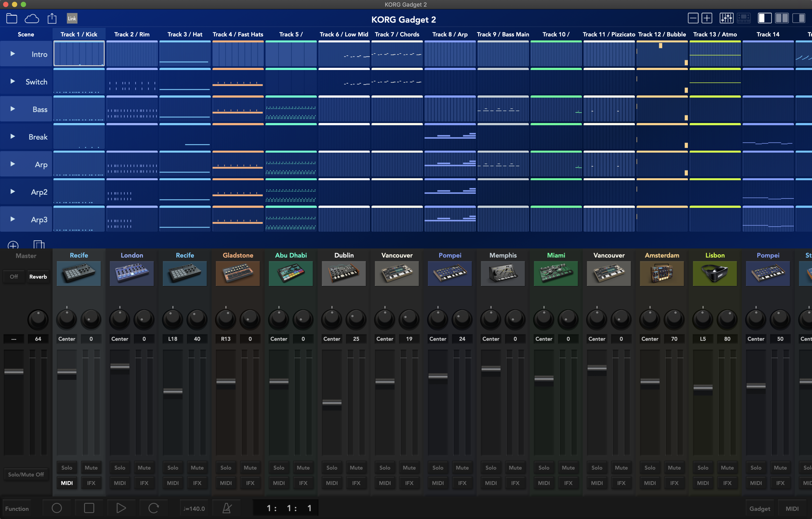
Task: Click the zoom in plus icon
Action: [707, 18]
